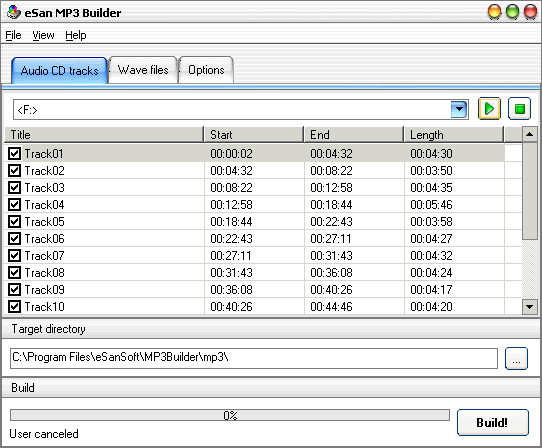Click the User canceled status text

click(44, 434)
